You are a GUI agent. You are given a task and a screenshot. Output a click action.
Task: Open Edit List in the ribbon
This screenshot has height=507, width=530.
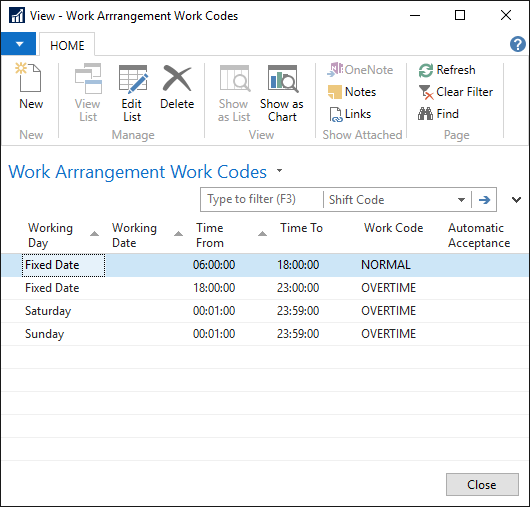coord(132,93)
